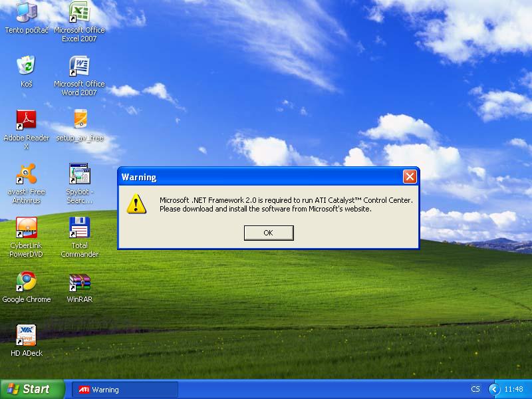Open the CS language indicator
The image size is (532, 399).
[x=475, y=389]
